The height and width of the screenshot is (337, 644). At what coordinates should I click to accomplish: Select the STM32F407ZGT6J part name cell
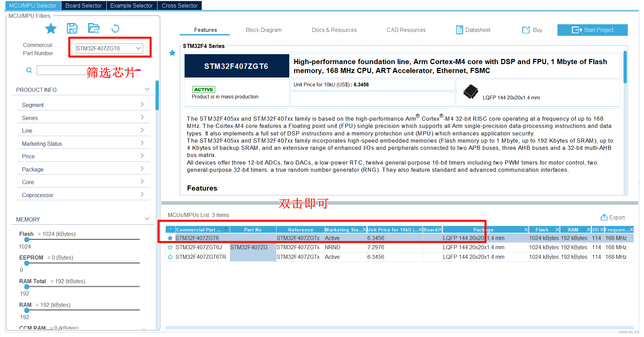[202, 247]
